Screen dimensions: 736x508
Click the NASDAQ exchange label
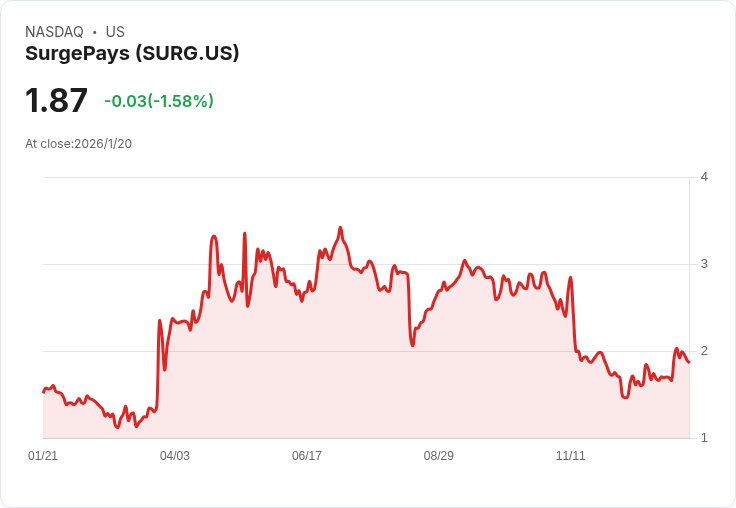tap(54, 32)
